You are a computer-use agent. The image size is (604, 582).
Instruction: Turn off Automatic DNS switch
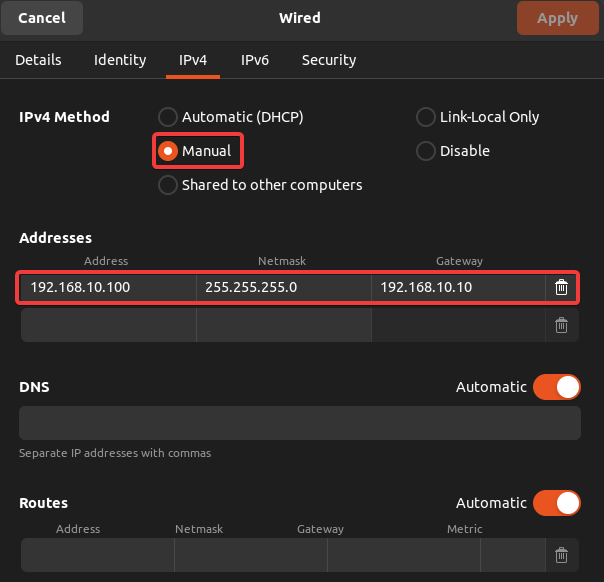557,387
